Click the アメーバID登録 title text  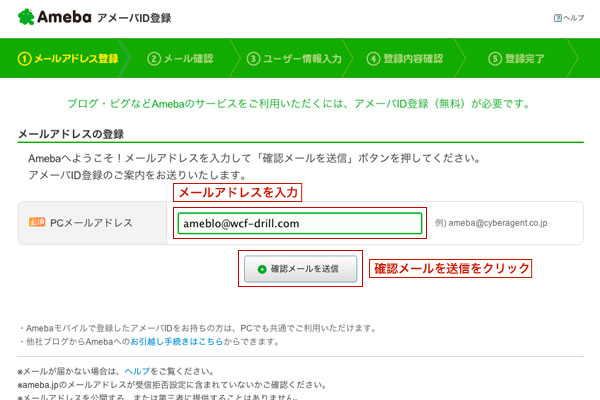pyautogui.click(x=134, y=18)
